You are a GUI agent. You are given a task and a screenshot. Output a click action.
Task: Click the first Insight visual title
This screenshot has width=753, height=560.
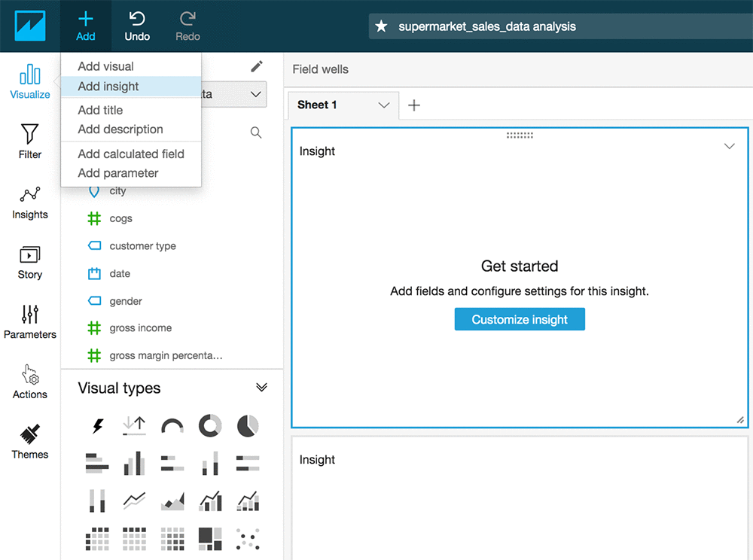tap(317, 151)
